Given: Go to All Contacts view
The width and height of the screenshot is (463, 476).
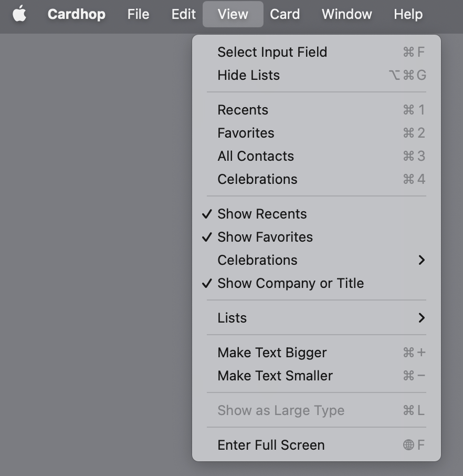Looking at the screenshot, I should (317, 156).
